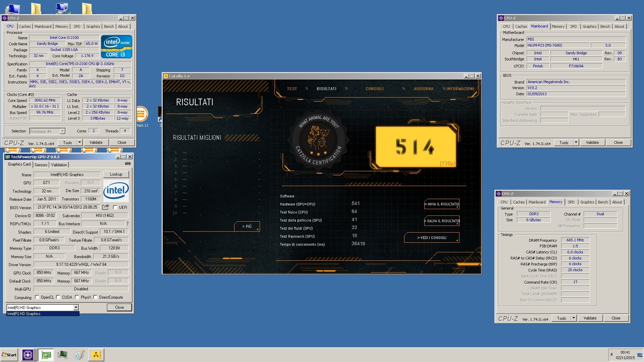Screen dimensions: 644x362
Task: Click the Bus Interface question mark icon
Action: pyautogui.click(x=127, y=223)
